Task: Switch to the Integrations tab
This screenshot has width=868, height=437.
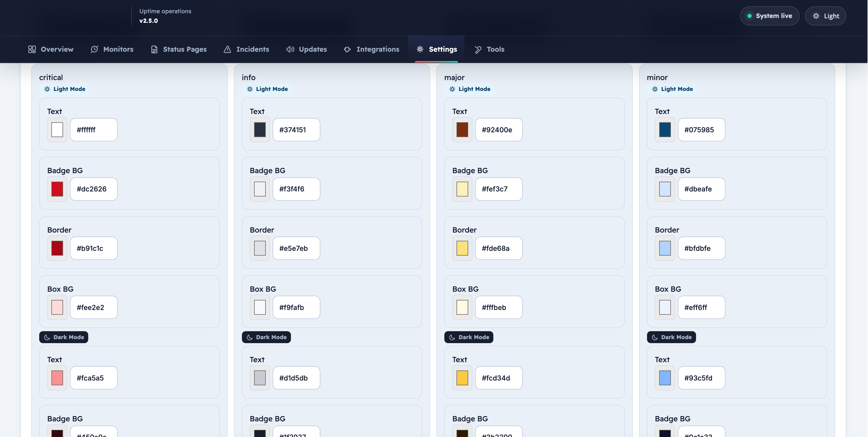Action: [371, 49]
